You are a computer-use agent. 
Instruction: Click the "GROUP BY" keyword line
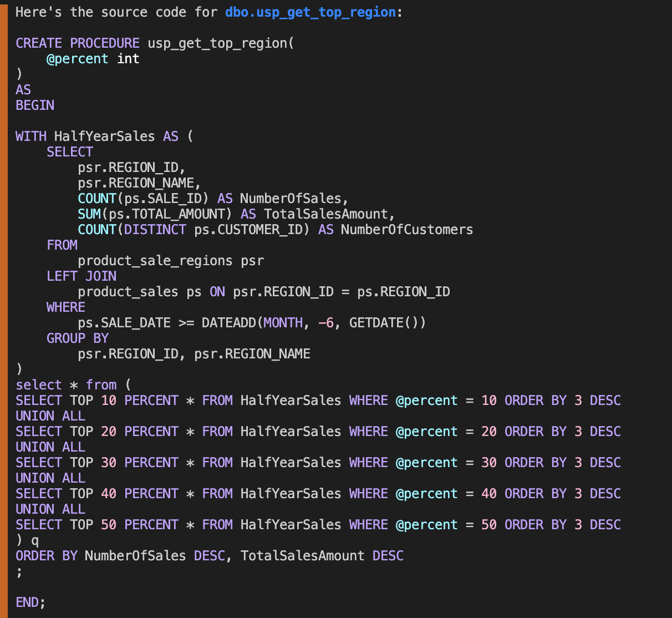(78, 338)
